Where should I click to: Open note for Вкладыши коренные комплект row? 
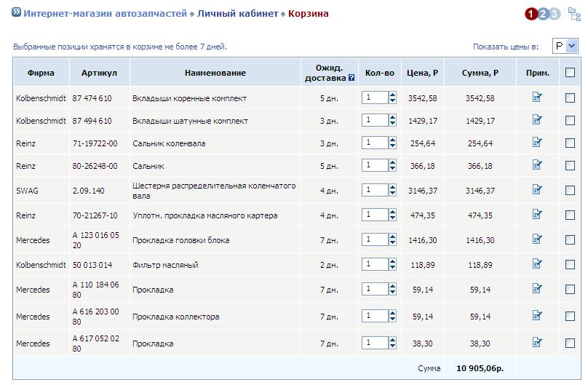pos(537,98)
